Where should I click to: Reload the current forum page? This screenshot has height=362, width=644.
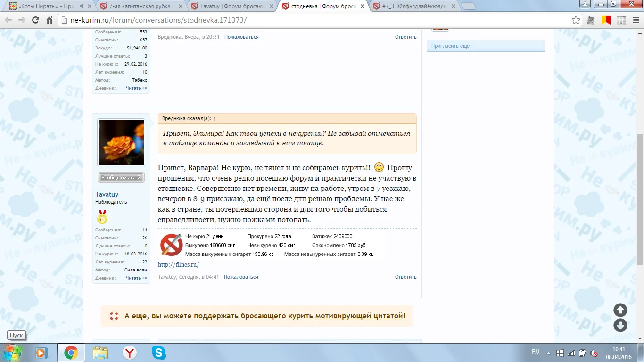tap(35, 20)
